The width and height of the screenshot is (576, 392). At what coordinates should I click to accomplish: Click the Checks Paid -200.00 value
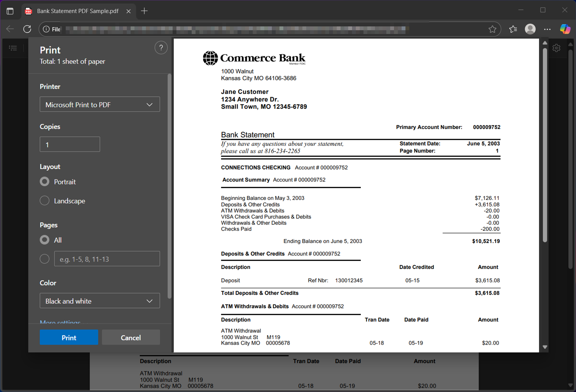tap(490, 229)
